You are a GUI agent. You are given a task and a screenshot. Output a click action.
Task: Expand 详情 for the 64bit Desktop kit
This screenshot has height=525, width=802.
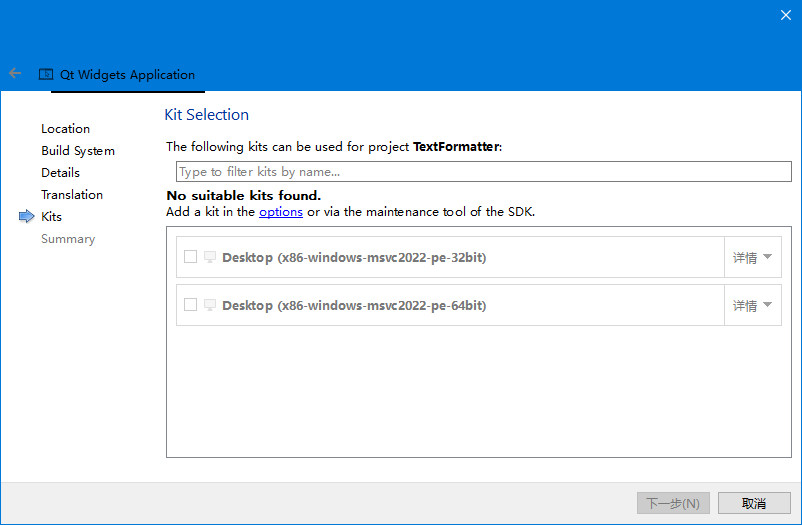pos(752,305)
